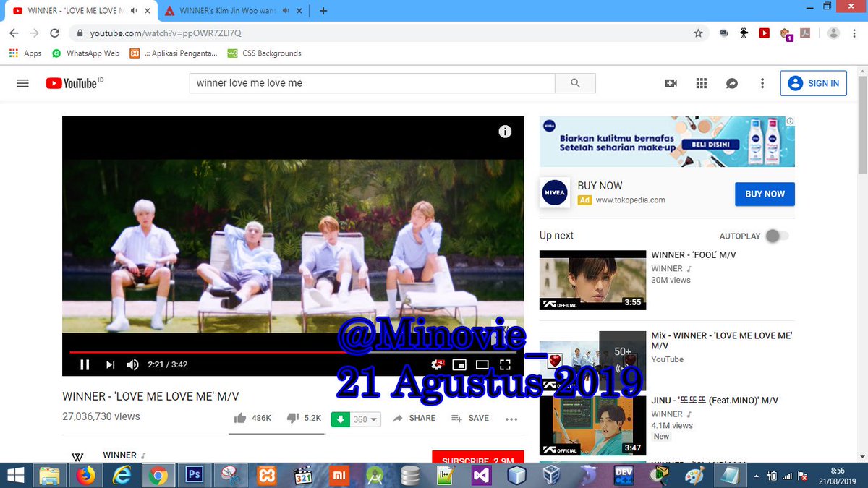
Task: Click the Nivea BUY NOW button
Action: [x=765, y=194]
